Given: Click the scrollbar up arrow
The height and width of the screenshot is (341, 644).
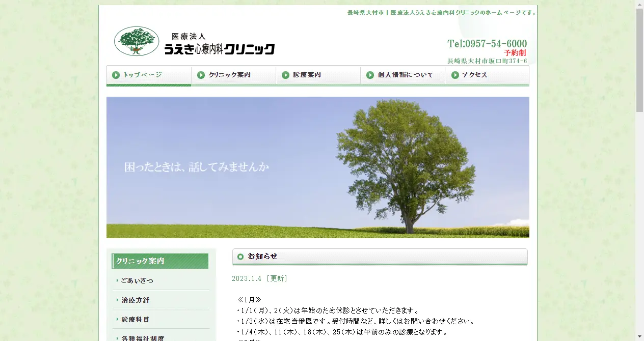Looking at the screenshot, I should pos(640,4).
